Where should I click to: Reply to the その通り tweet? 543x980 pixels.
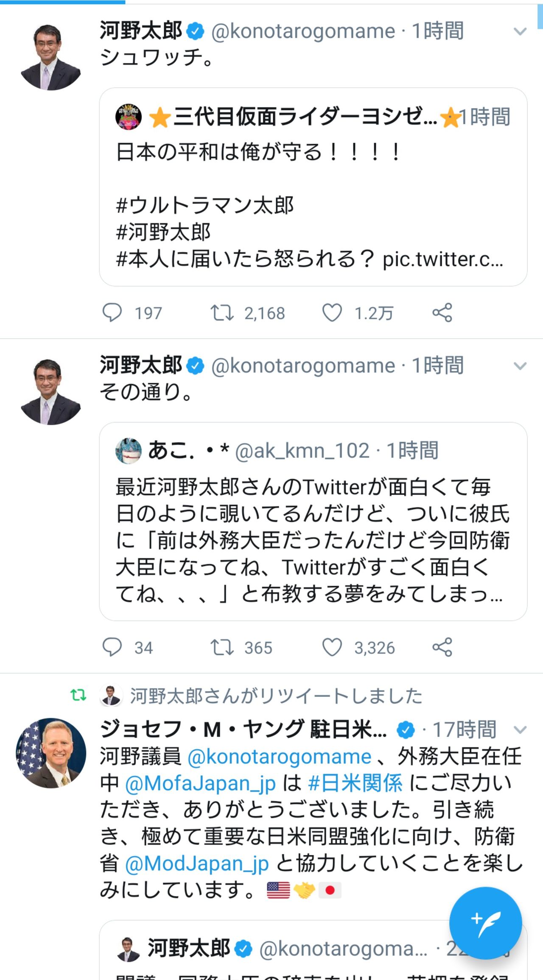point(112,647)
